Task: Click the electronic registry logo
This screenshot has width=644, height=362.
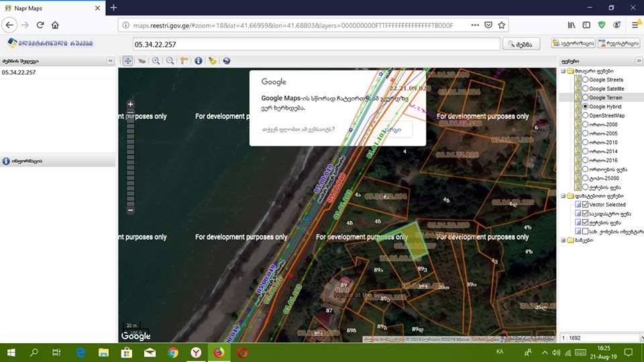Action: [x=50, y=43]
